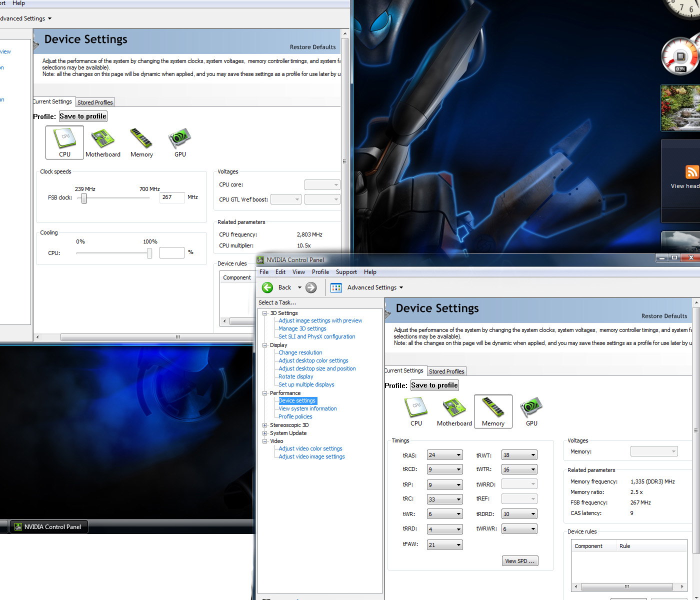Click Restore Defaults in background window
700x600 pixels.
click(x=312, y=47)
